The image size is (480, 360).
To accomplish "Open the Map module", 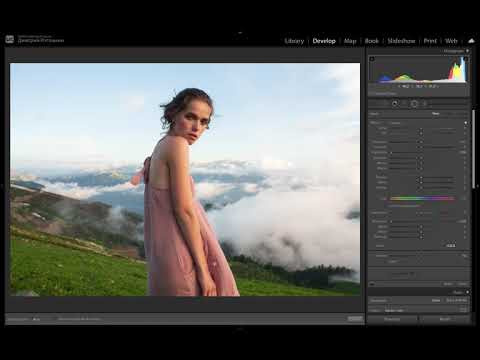I will point(350,41).
